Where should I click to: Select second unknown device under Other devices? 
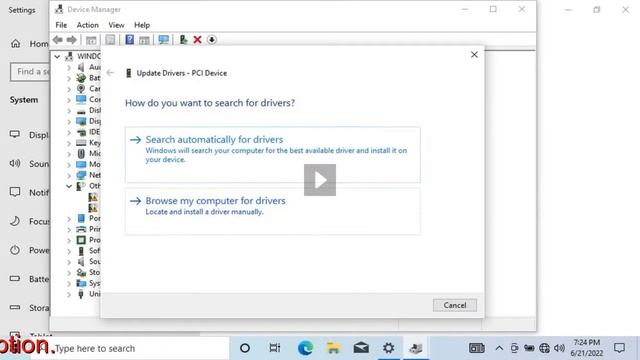click(93, 208)
